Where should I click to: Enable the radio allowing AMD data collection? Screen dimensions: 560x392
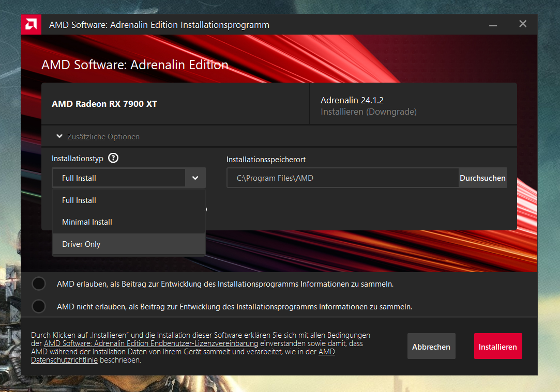point(39,283)
